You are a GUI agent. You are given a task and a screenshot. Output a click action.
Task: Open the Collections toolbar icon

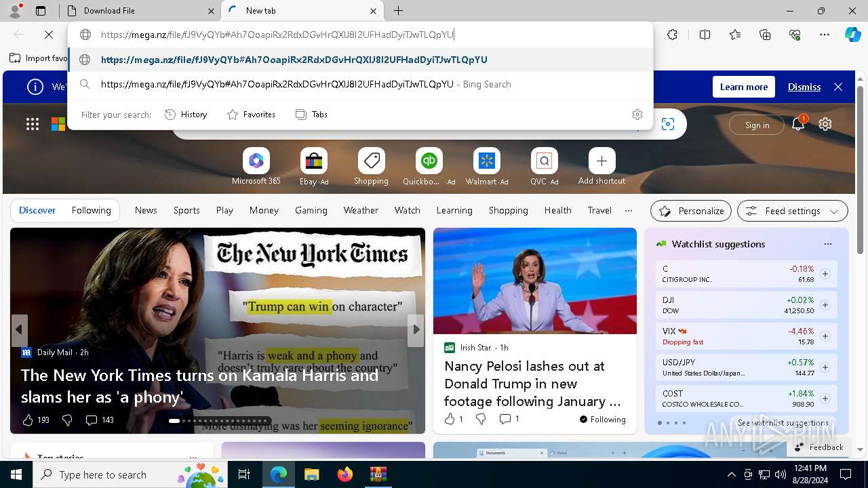pyautogui.click(x=765, y=35)
